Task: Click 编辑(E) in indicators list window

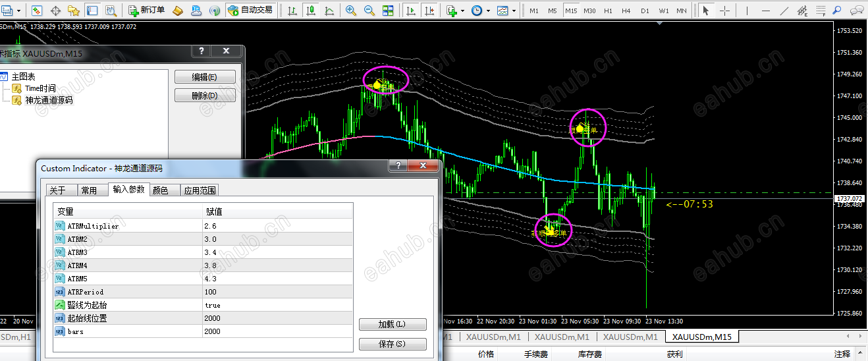Action: [205, 77]
